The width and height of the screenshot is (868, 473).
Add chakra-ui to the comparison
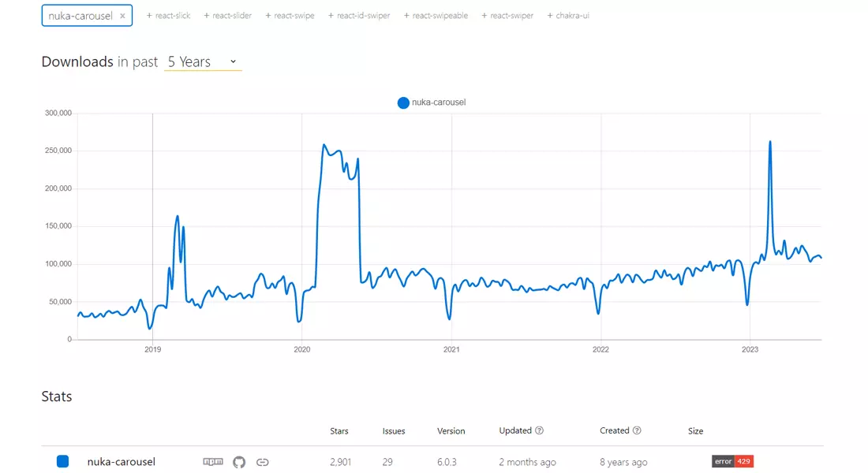pyautogui.click(x=568, y=16)
